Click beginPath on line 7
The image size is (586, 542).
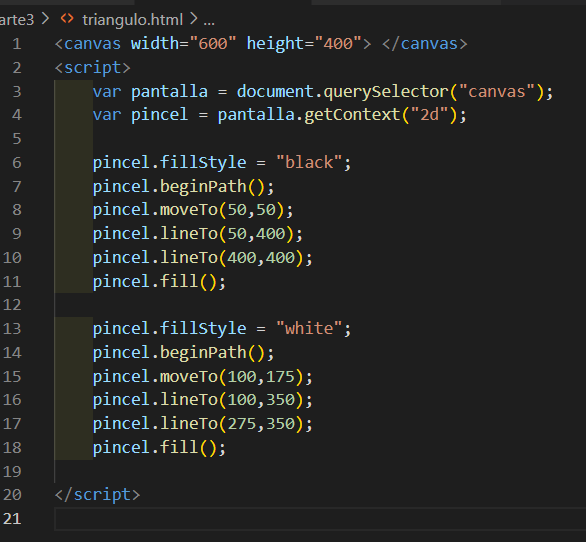203,187
